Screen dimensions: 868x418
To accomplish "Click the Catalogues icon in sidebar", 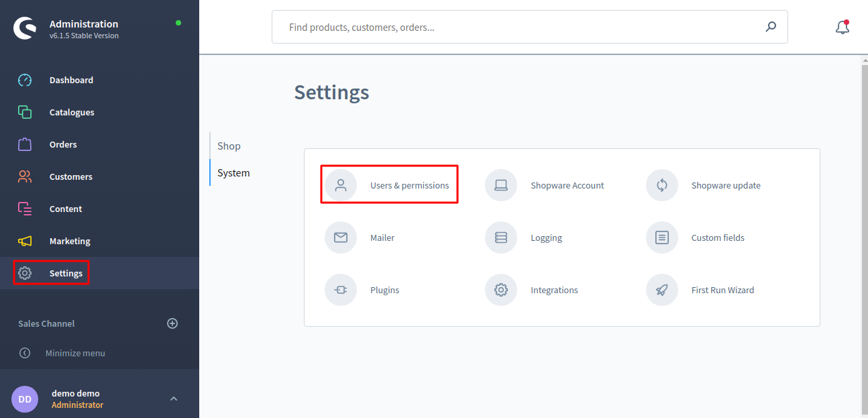I will point(25,112).
